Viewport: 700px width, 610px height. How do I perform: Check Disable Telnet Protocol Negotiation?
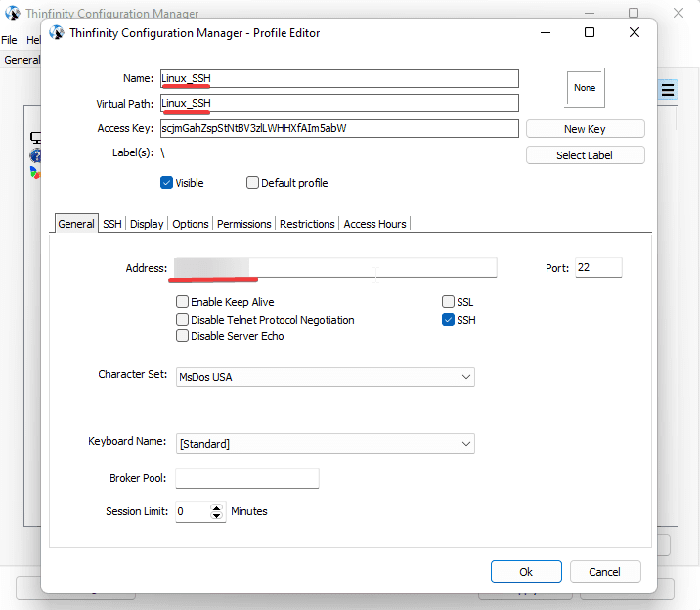pyautogui.click(x=182, y=320)
